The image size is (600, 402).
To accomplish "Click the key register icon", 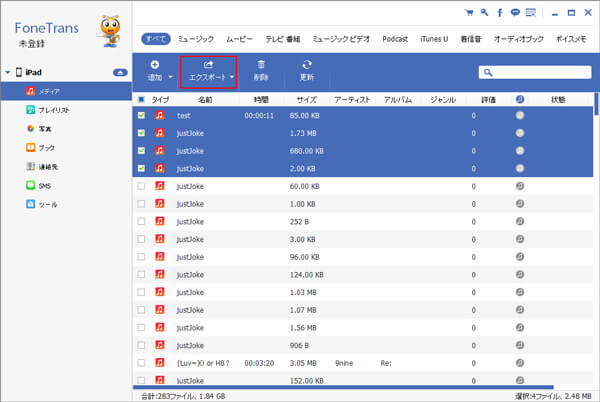I will tap(484, 12).
